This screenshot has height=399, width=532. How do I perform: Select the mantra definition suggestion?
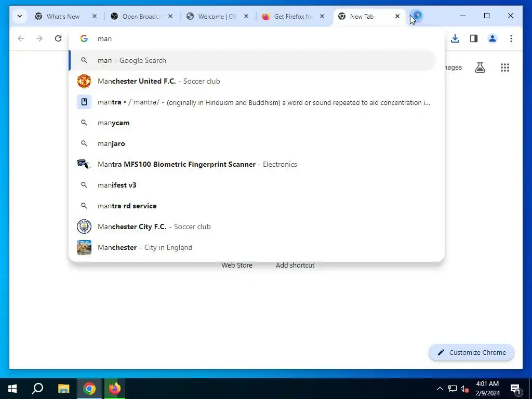[x=253, y=102]
